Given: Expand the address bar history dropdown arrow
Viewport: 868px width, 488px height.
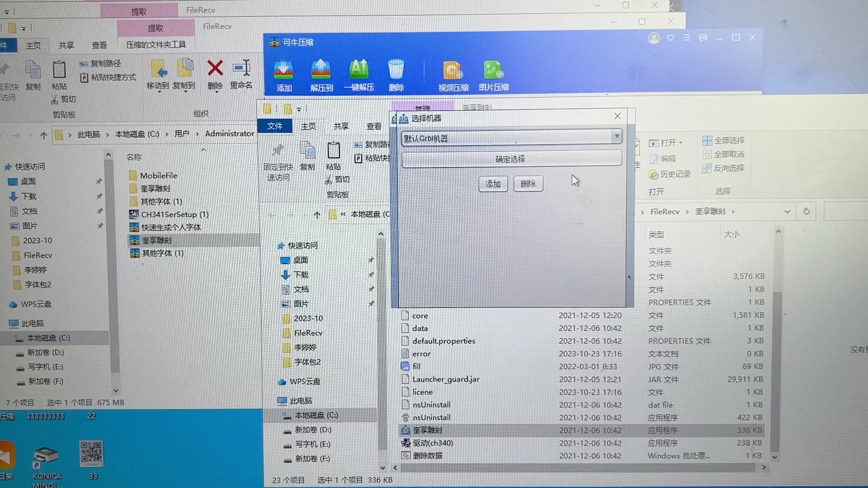Looking at the screenshot, I should (787, 211).
